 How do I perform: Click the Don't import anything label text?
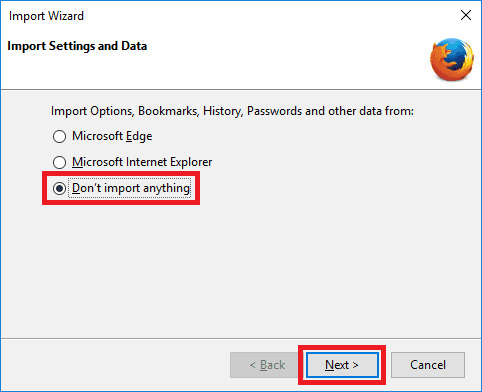(131, 188)
